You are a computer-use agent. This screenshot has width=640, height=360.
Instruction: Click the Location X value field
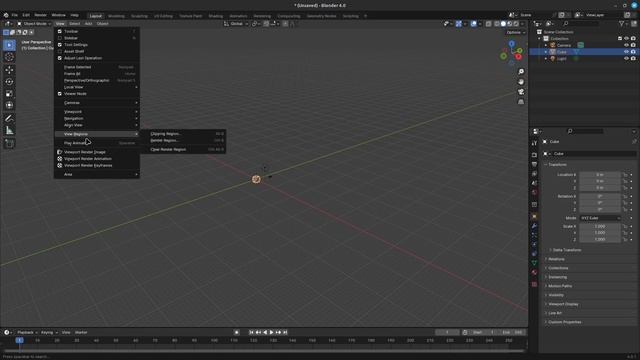pos(600,174)
